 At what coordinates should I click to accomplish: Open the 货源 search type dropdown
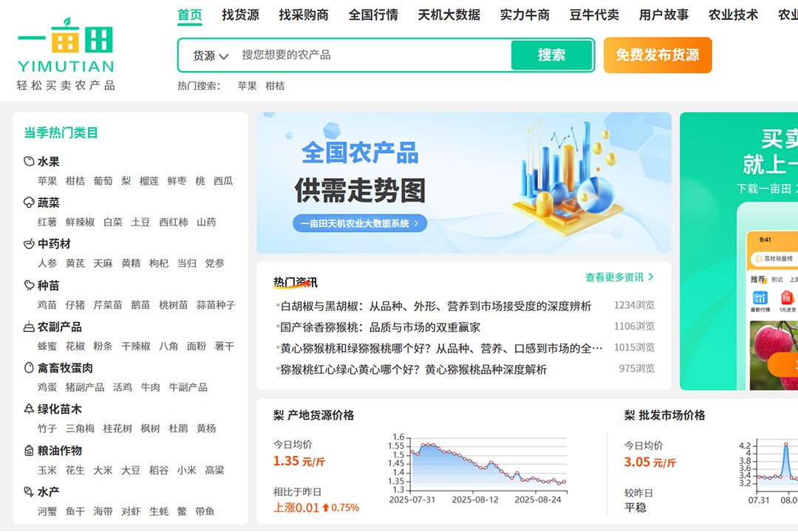click(x=210, y=55)
